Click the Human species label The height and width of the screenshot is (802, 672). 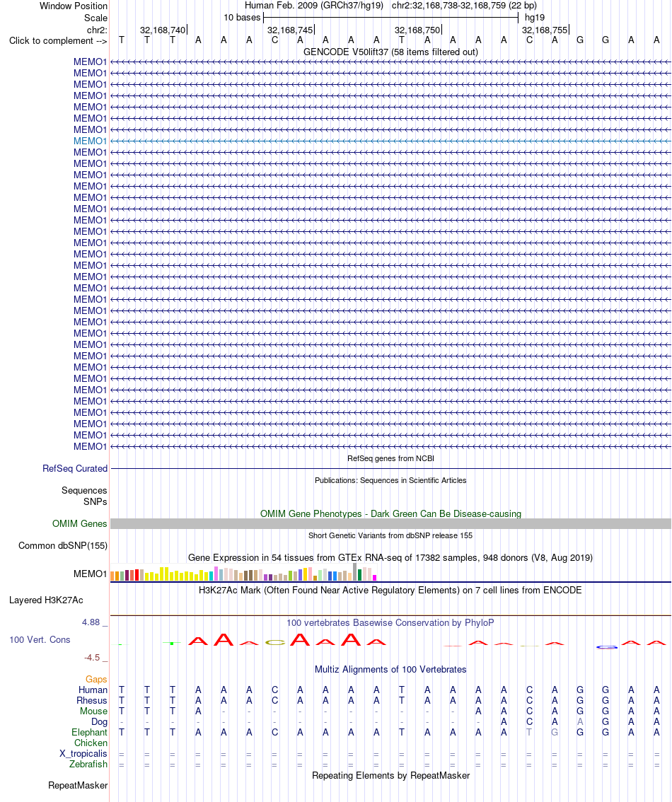(x=93, y=690)
